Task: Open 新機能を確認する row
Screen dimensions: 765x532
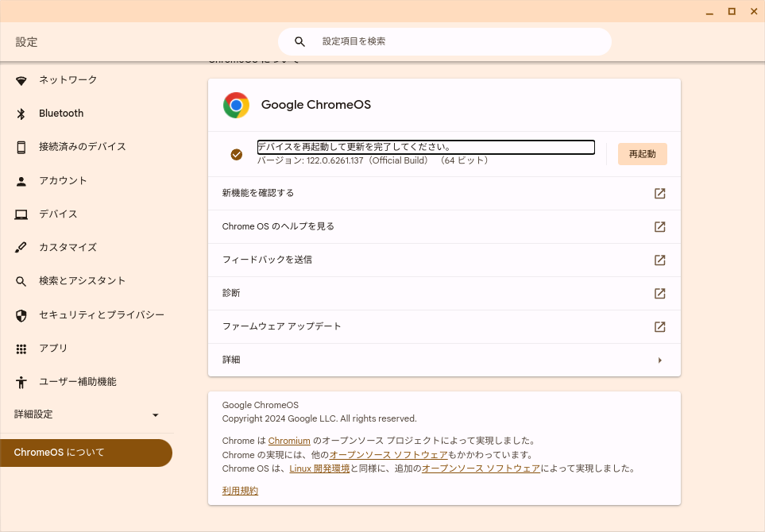Action: [x=444, y=193]
